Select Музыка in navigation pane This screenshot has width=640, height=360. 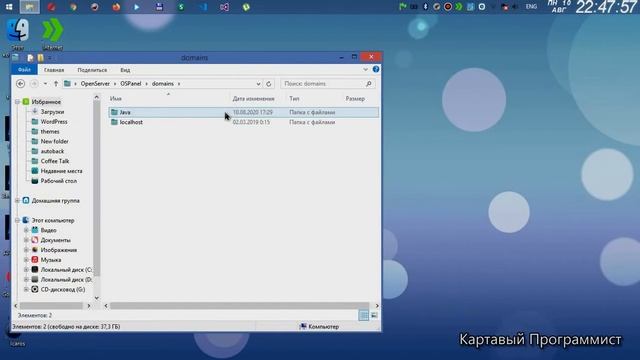click(x=51, y=260)
